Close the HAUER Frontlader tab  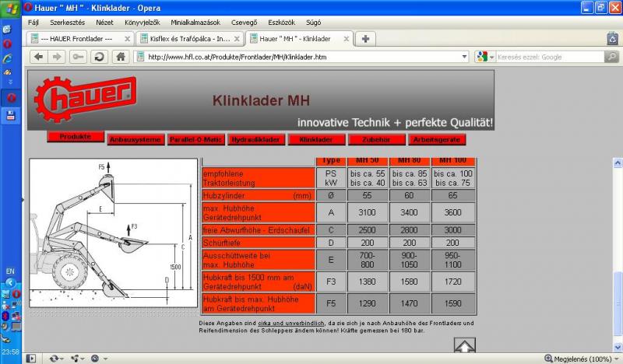pyautogui.click(x=127, y=39)
